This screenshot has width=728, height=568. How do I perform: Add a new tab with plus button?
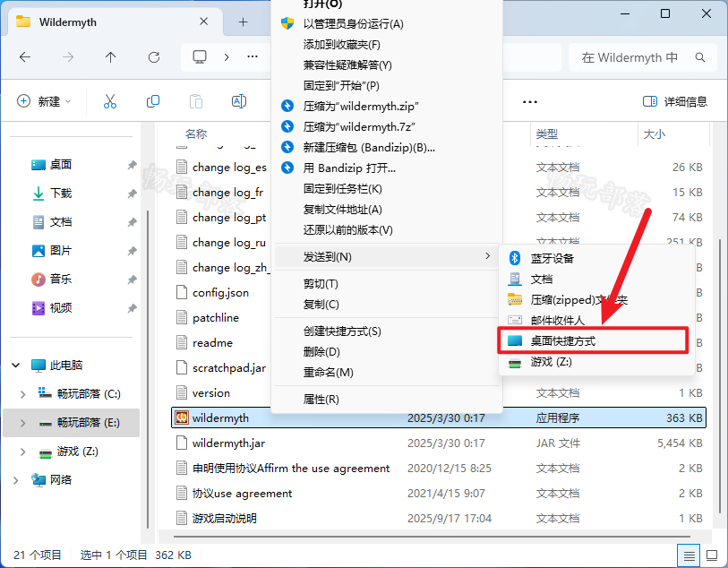[x=243, y=22]
